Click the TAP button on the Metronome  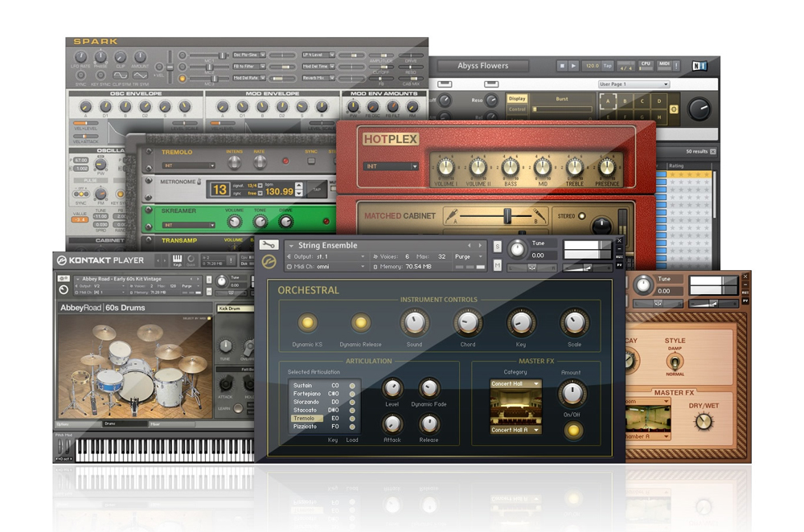tap(317, 190)
